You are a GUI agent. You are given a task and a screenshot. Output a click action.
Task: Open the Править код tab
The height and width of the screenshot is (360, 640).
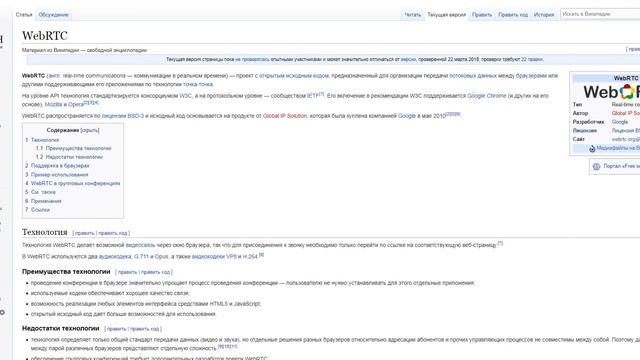click(x=513, y=15)
